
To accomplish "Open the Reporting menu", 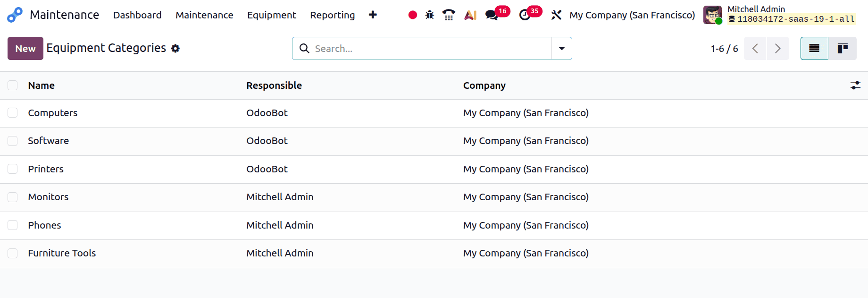I will 333,15.
